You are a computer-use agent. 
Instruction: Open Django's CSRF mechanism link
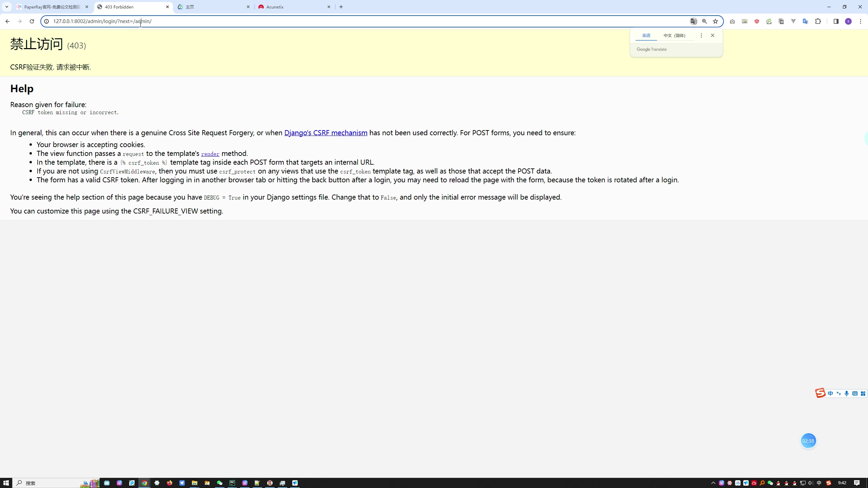coord(325,133)
